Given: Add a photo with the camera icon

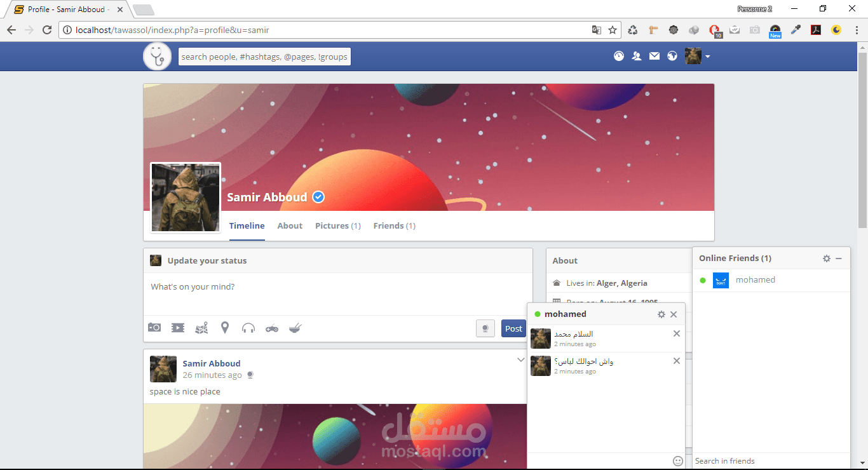Looking at the screenshot, I should (154, 328).
